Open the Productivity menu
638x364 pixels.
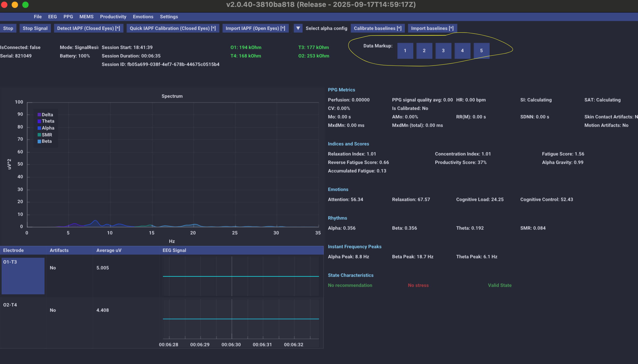tap(113, 17)
